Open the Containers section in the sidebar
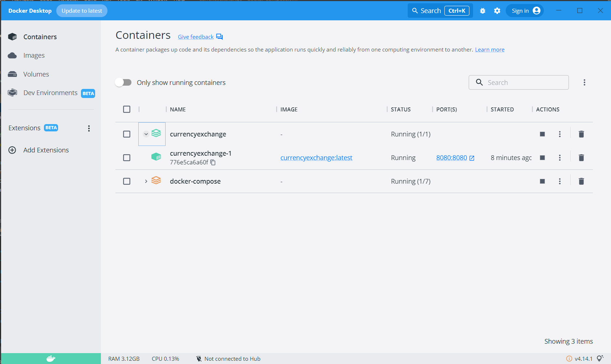The image size is (611, 364). click(40, 37)
